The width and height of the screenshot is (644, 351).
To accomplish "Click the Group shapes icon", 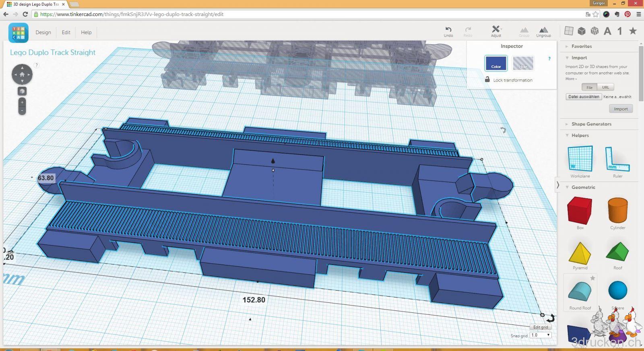I will [524, 32].
